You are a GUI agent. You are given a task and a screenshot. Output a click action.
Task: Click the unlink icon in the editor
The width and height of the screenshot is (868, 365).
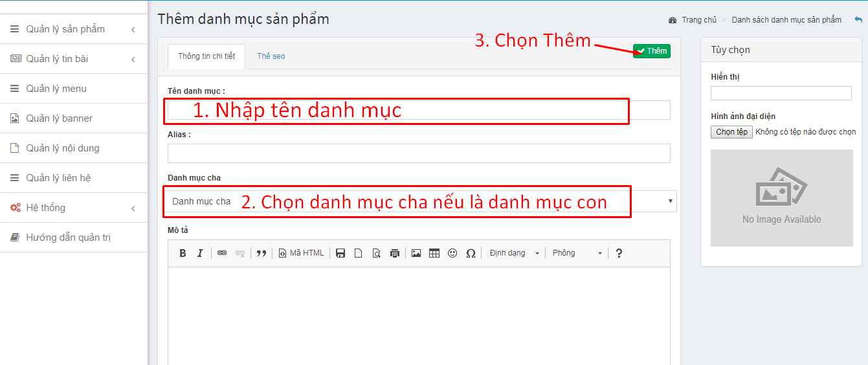coord(240,253)
